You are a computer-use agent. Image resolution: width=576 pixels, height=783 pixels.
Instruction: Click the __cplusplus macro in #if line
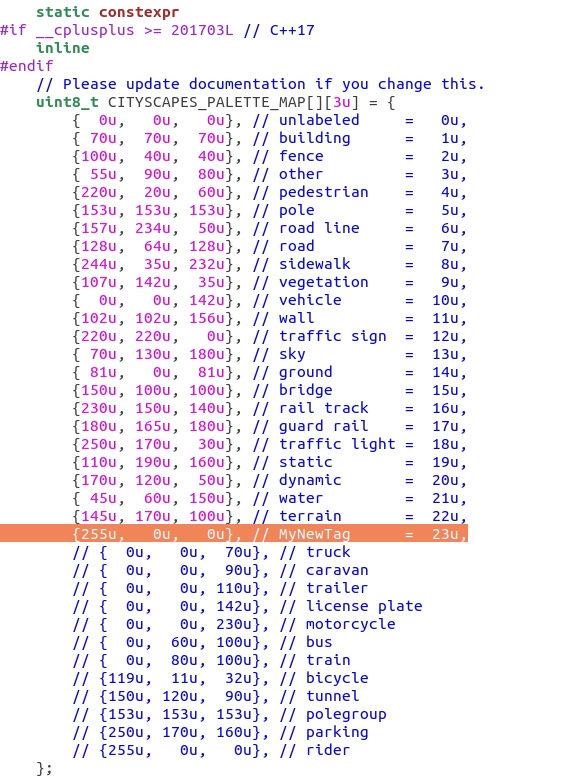click(85, 30)
